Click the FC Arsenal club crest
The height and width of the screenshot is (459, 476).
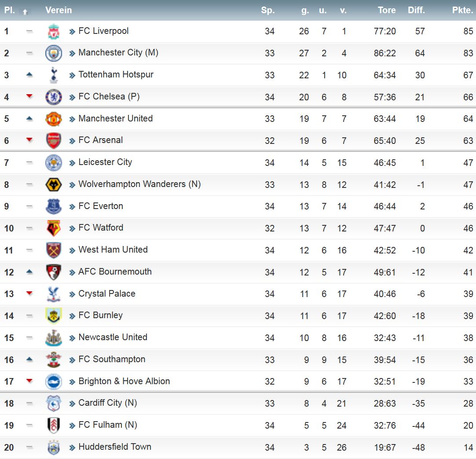pos(54,141)
